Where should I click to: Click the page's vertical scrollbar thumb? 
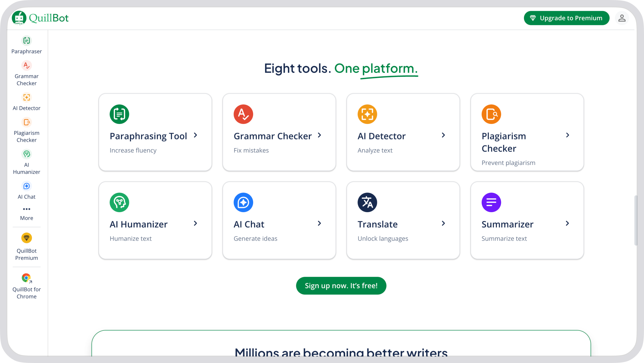coord(636,220)
